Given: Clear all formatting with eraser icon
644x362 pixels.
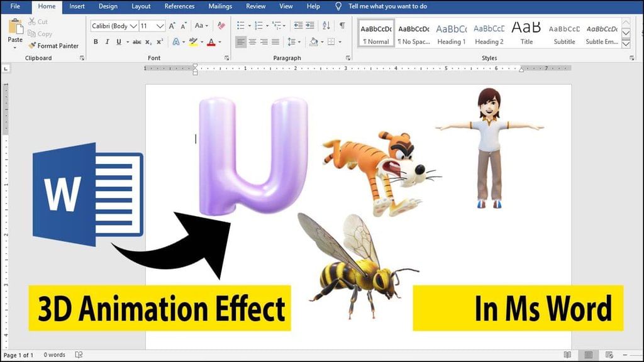Looking at the screenshot, I should pos(221,26).
